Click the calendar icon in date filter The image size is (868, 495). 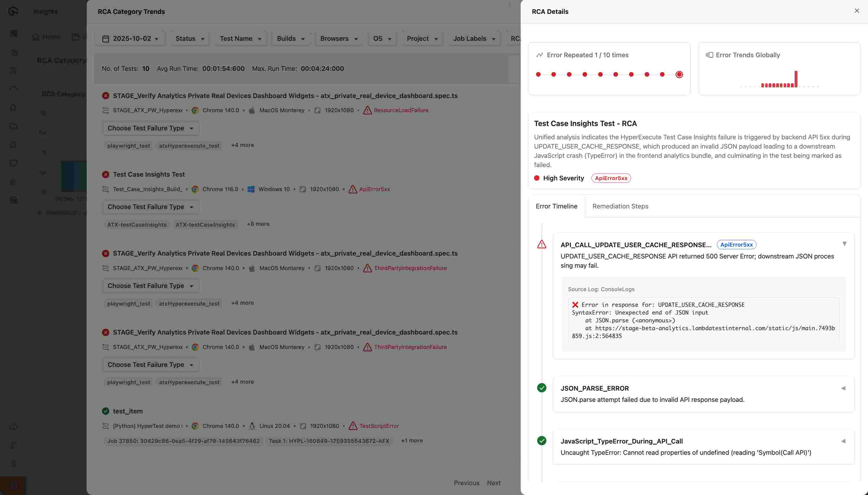click(x=106, y=39)
